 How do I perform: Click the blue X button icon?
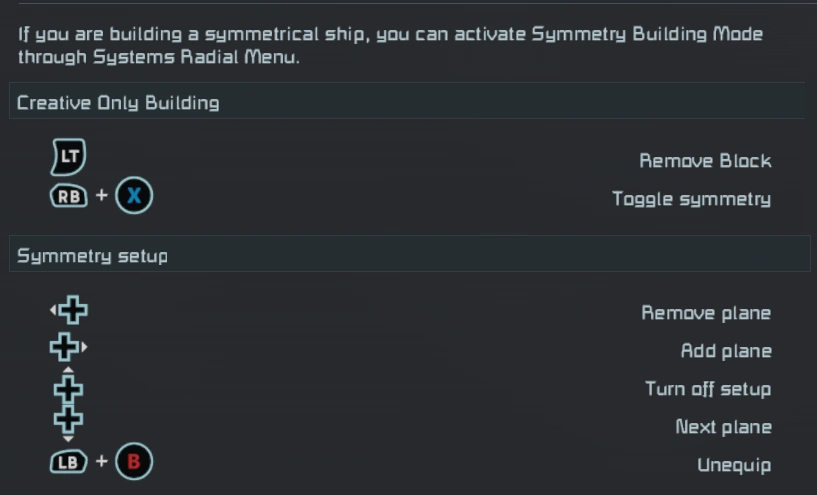click(134, 196)
